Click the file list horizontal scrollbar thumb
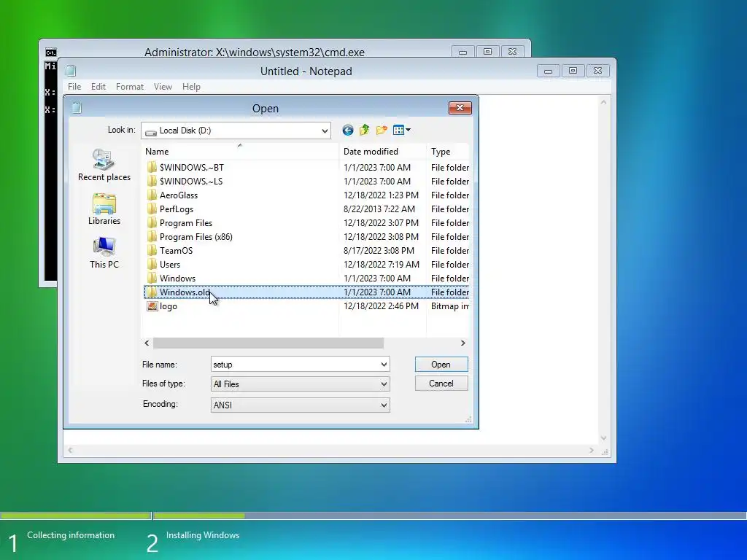The width and height of the screenshot is (747, 560). click(268, 343)
